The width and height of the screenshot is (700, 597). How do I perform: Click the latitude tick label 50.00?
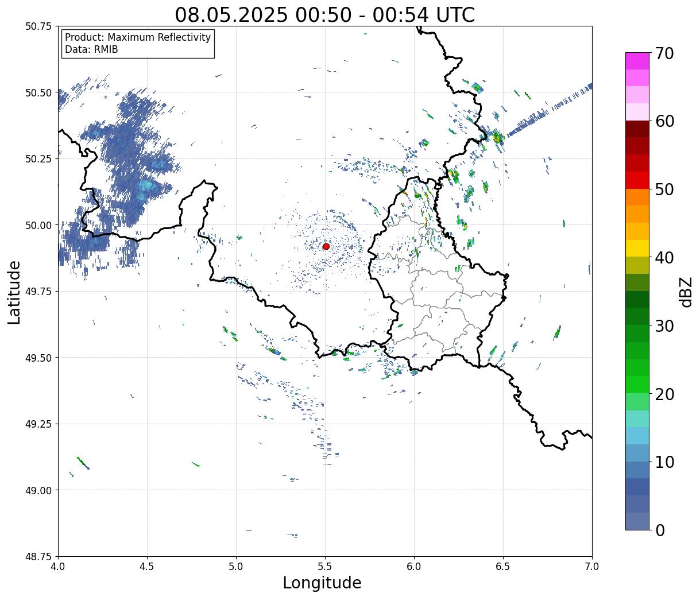click(38, 225)
